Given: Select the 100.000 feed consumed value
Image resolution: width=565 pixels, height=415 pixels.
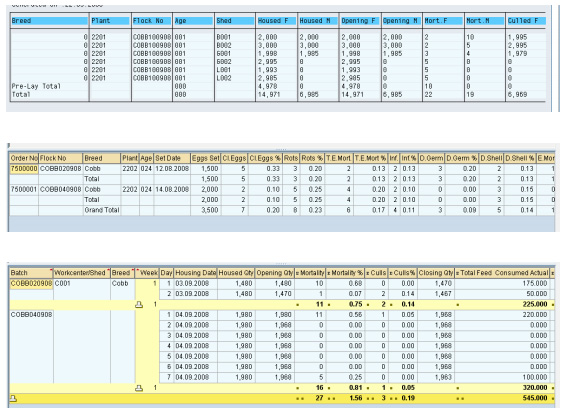Looking at the screenshot, I should pos(535,377).
